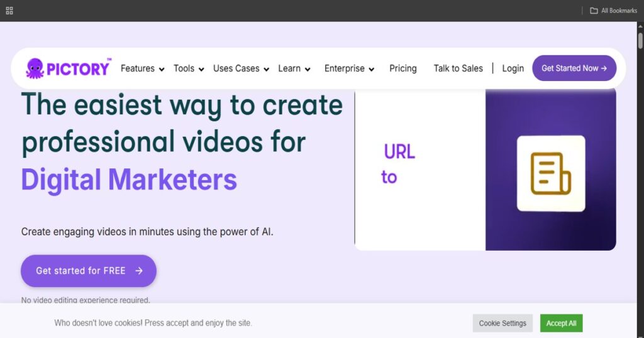Click the cookie notice message text
This screenshot has height=338, width=644.
[153, 323]
